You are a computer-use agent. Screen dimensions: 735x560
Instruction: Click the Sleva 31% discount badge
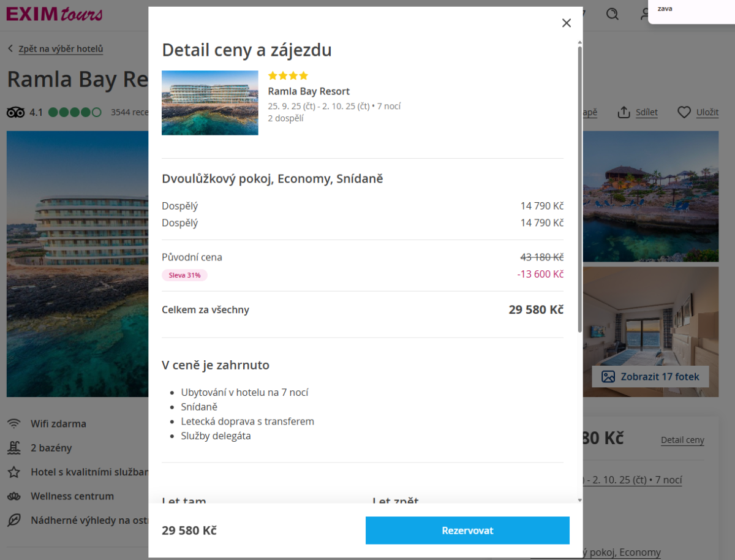coord(184,275)
